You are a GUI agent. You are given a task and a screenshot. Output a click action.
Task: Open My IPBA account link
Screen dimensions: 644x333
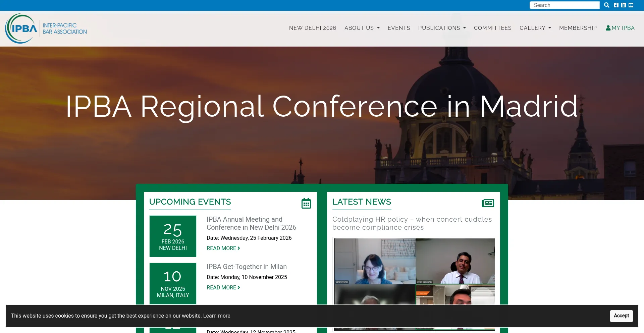tap(620, 28)
